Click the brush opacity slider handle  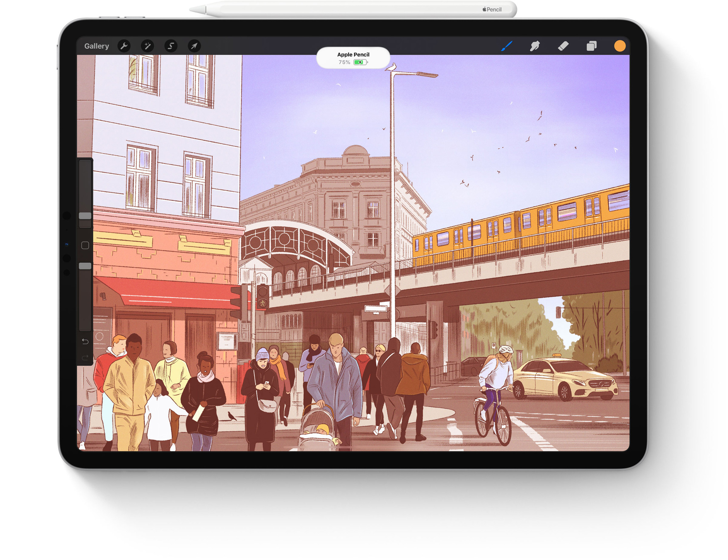click(85, 266)
